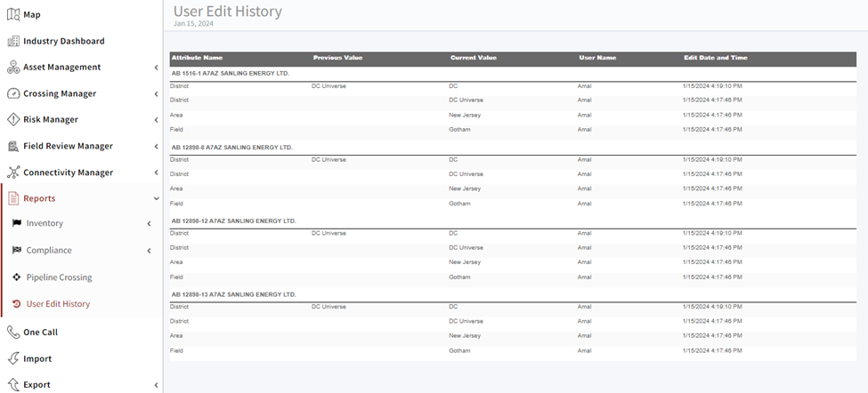Click the User Name column header

597,58
